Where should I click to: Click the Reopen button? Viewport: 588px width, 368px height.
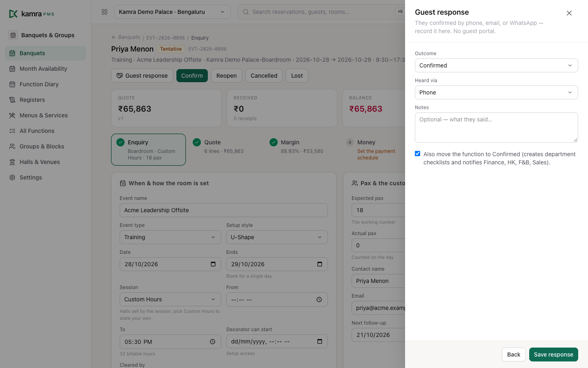click(x=227, y=76)
